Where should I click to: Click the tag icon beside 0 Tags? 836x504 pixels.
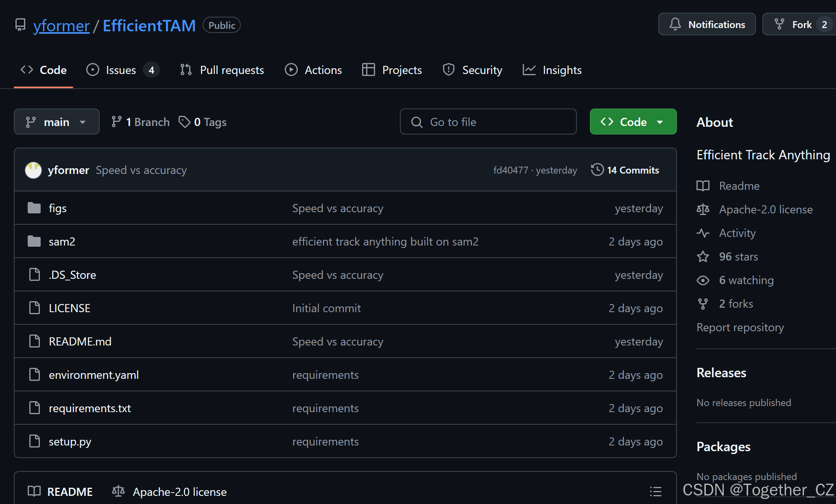click(184, 122)
